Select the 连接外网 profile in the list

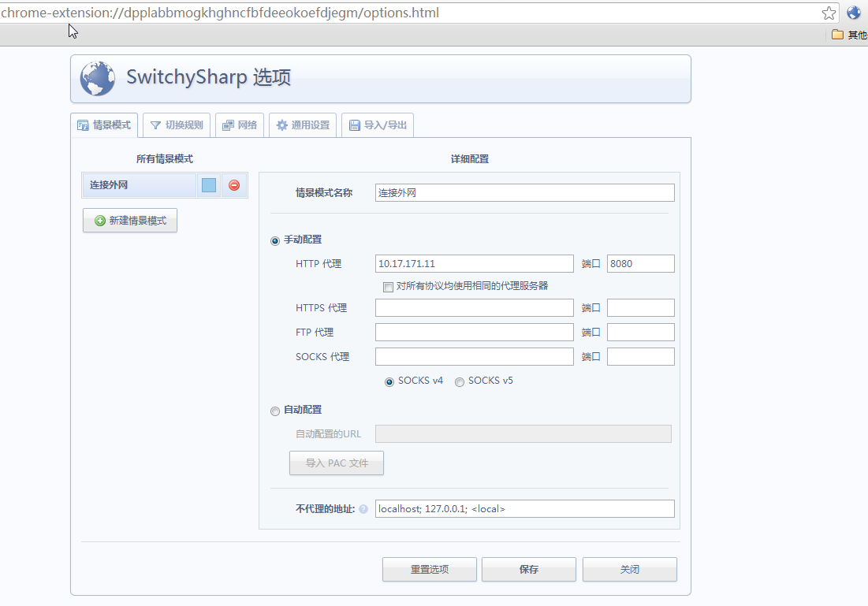coord(139,185)
